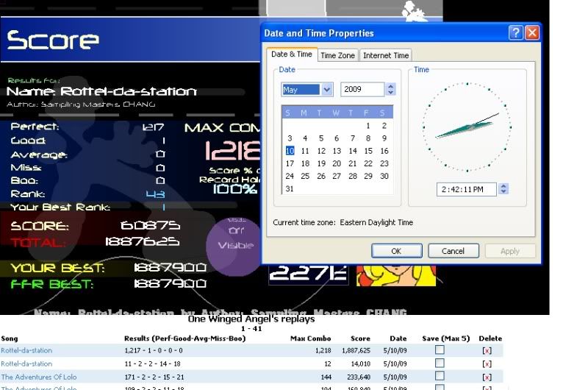This screenshot has width=588, height=390.
Task: Open the first Rottel-da-station song link
Action: pyautogui.click(x=26, y=351)
